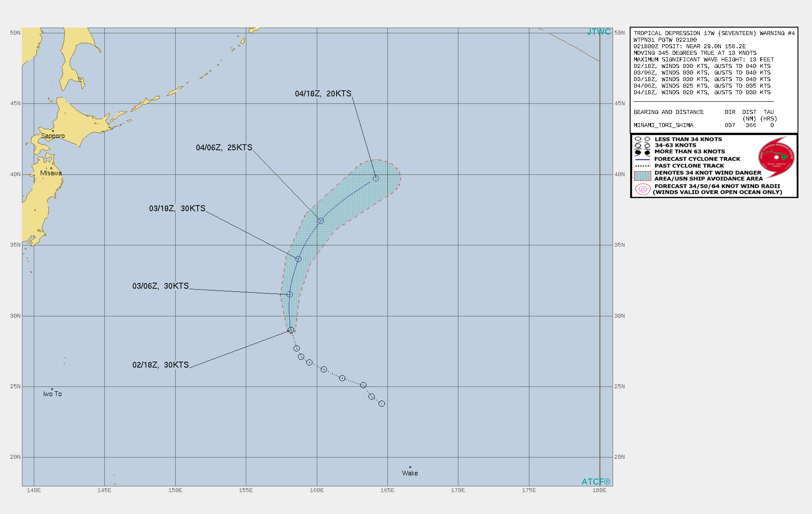Click the 04/18Z forecast position marker

(376, 178)
